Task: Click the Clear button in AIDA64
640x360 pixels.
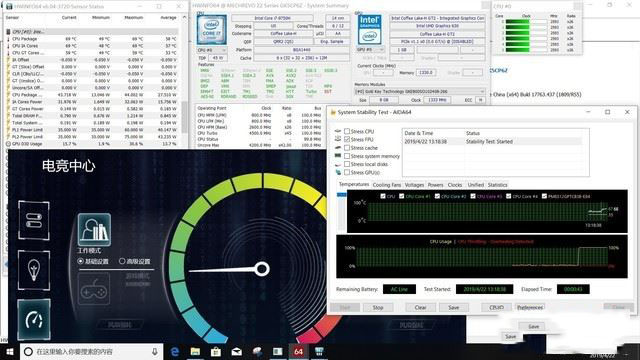Action: click(420, 307)
